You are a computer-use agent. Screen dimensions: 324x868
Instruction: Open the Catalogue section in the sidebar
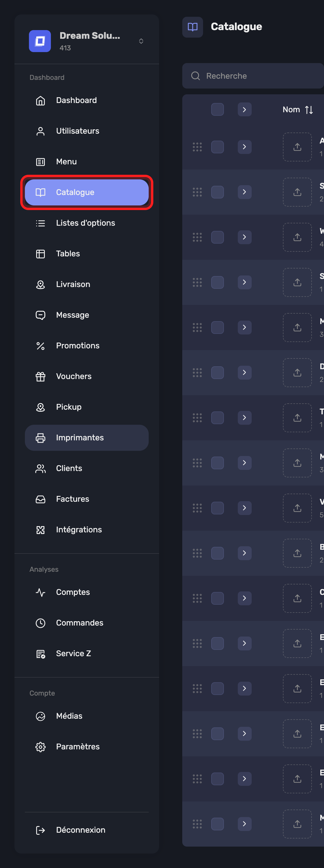coord(86,192)
